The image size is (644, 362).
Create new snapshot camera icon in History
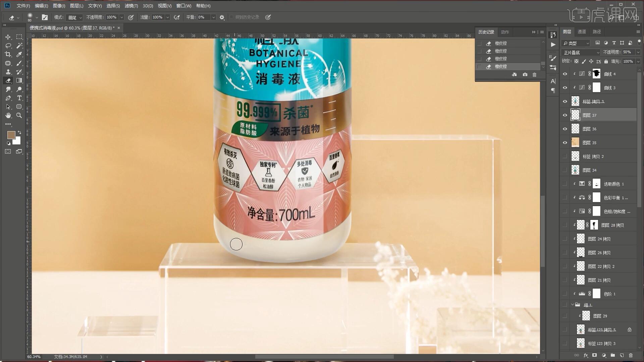click(x=525, y=75)
